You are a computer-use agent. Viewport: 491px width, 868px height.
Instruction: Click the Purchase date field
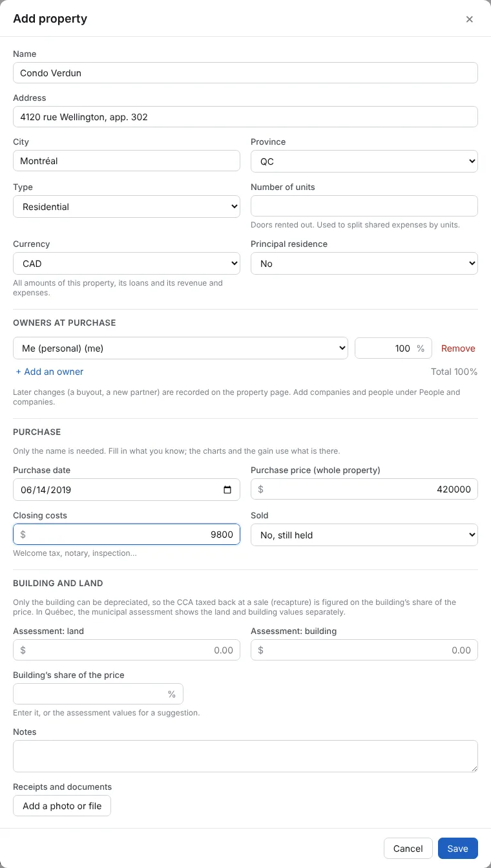(x=127, y=489)
